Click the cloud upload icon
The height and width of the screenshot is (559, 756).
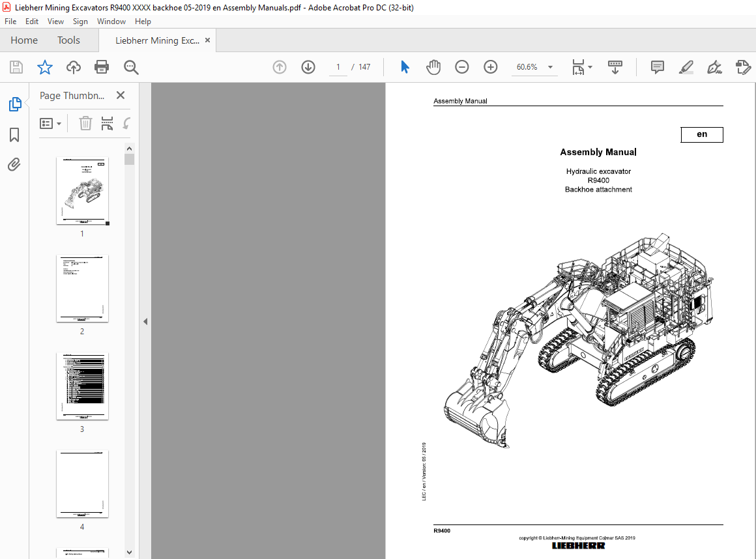(73, 67)
